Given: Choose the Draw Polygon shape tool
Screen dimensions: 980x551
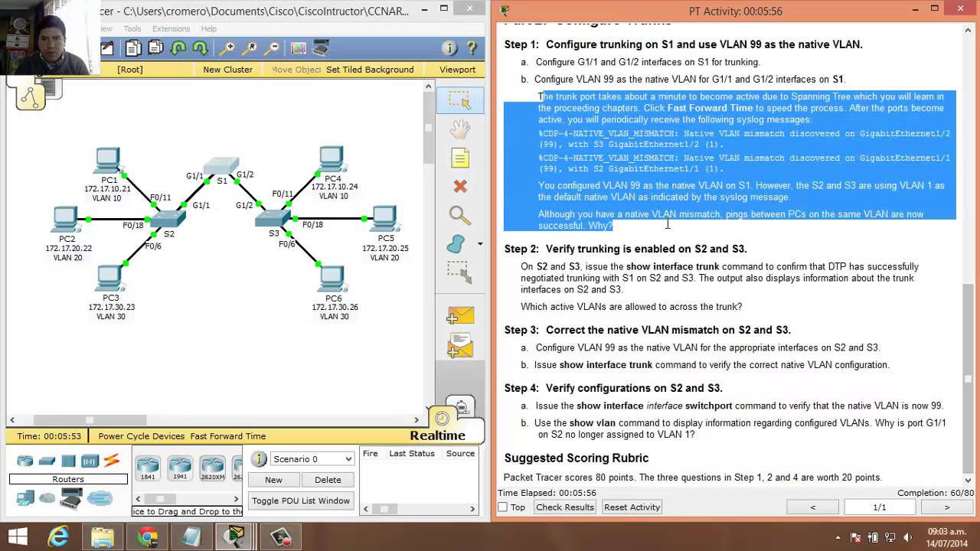Looking at the screenshot, I should [456, 243].
